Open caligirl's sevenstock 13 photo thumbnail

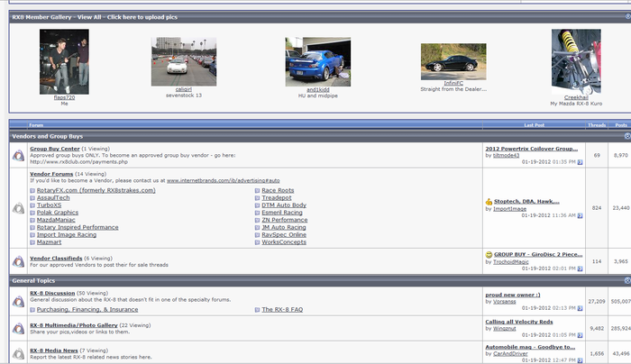(x=184, y=61)
